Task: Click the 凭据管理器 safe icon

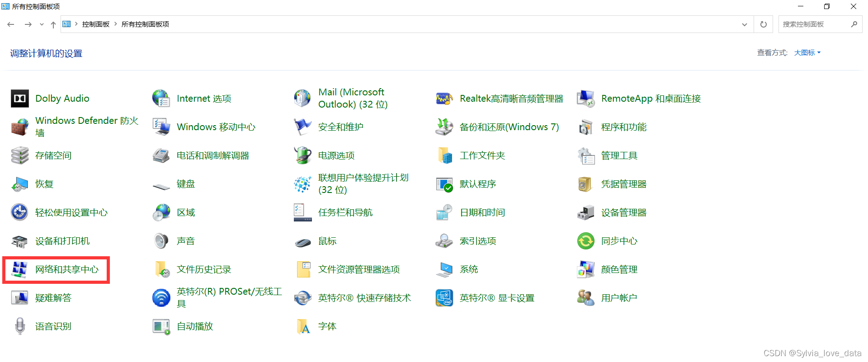Action: 586,184
